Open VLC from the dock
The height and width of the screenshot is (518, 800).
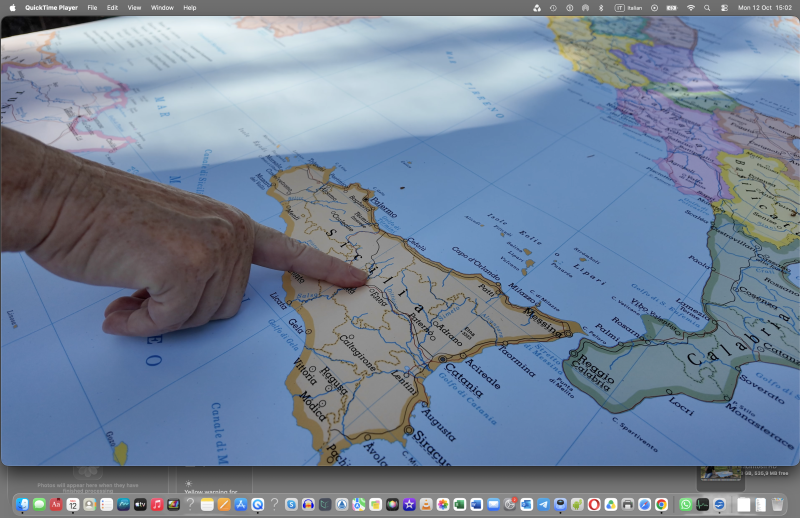point(426,505)
